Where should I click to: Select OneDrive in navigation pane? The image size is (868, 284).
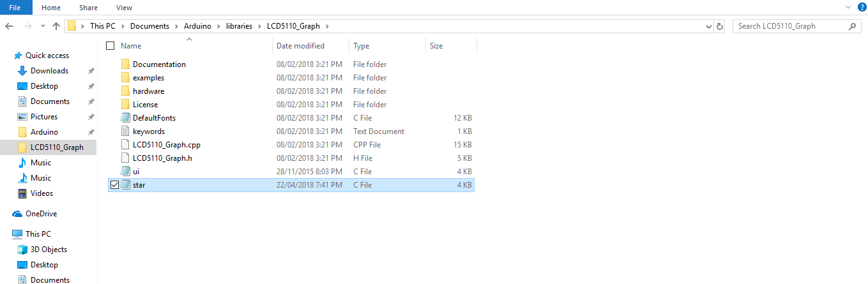pos(41,214)
